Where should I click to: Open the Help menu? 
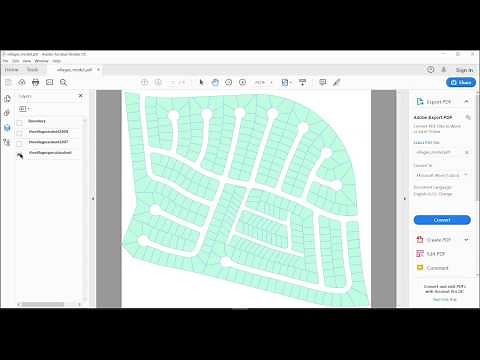57,61
